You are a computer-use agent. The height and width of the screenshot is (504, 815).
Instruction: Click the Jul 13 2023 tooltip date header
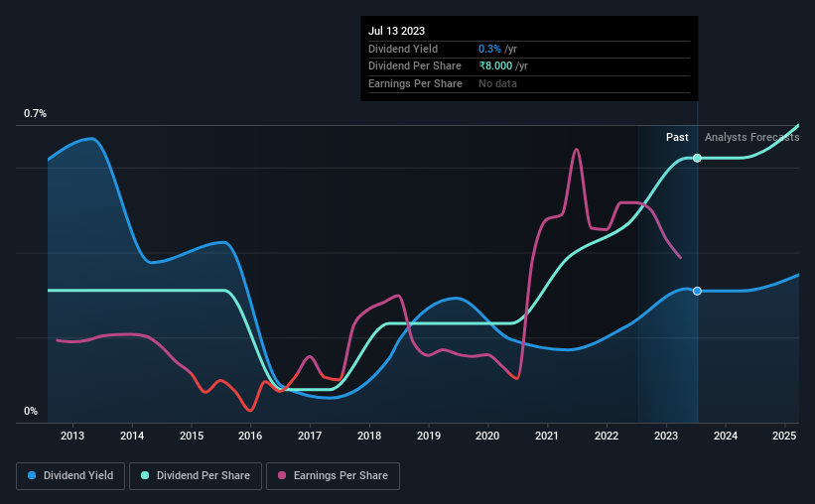[x=397, y=31]
